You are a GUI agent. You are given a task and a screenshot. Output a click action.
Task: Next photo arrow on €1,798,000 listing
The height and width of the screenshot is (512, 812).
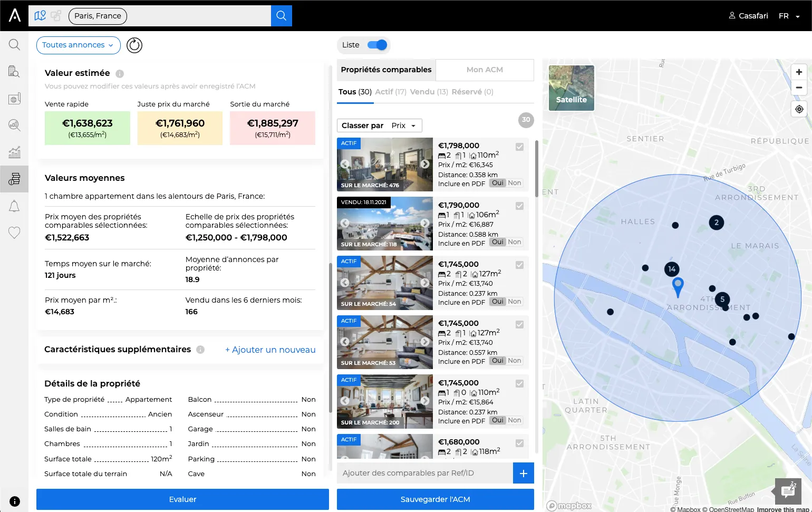424,164
